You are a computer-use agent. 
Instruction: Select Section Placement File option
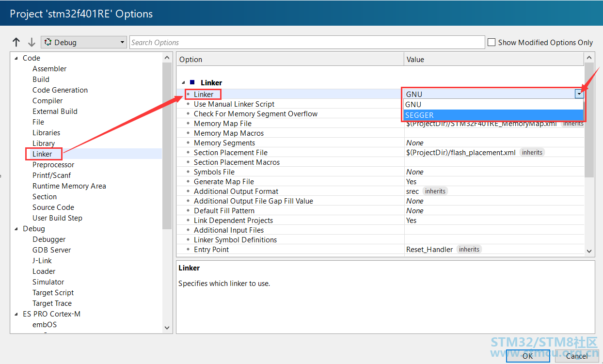tap(231, 153)
